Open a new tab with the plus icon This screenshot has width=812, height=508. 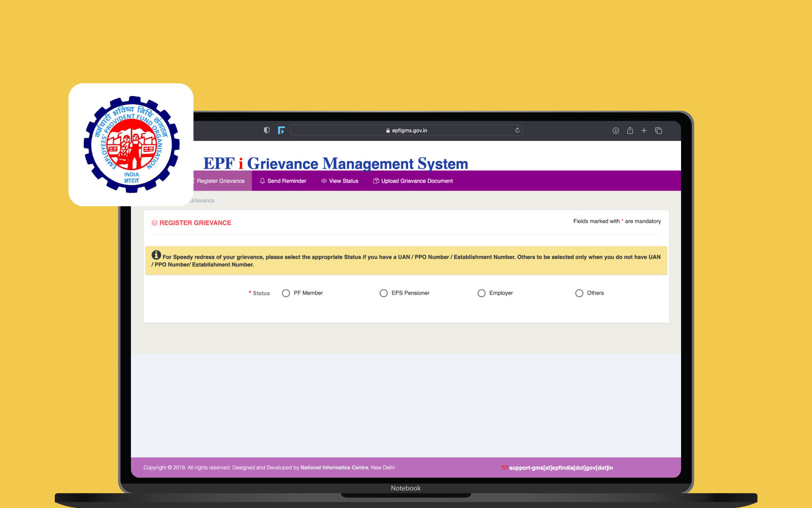[x=644, y=130]
